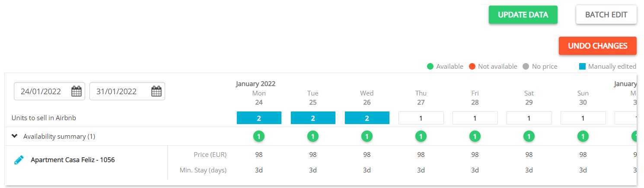Click UNDO CHANGES button
The image size is (644, 188).
[x=597, y=46]
